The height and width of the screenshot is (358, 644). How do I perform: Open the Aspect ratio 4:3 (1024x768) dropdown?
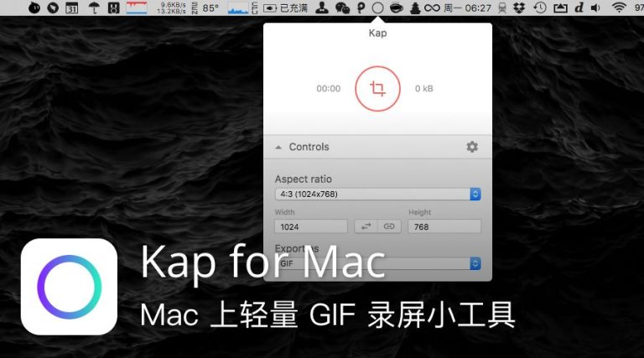[x=377, y=195]
